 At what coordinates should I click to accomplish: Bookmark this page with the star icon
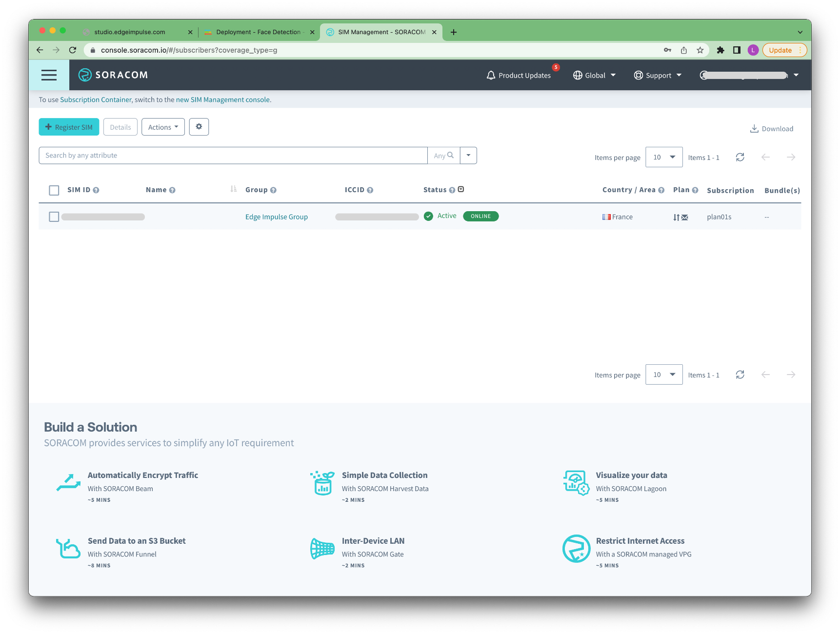click(700, 50)
